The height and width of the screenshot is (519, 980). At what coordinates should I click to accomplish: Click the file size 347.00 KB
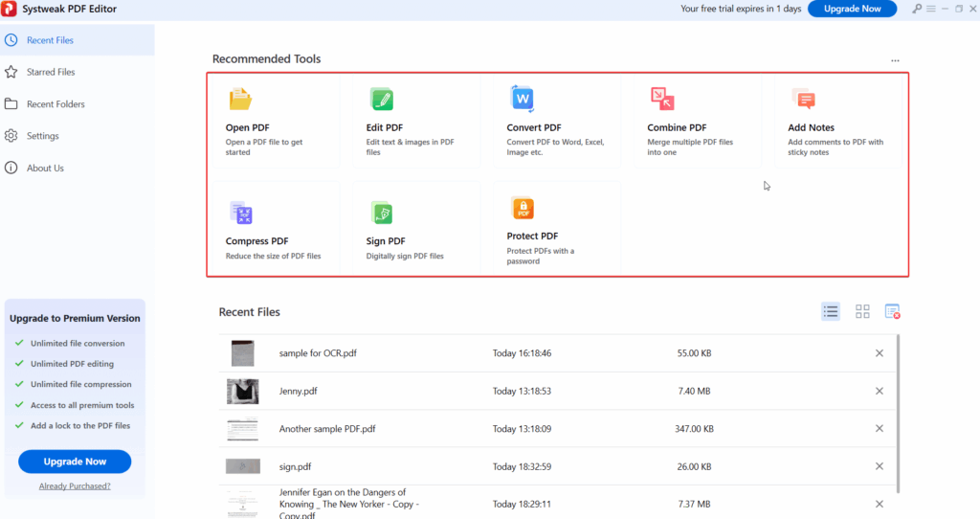click(x=694, y=429)
